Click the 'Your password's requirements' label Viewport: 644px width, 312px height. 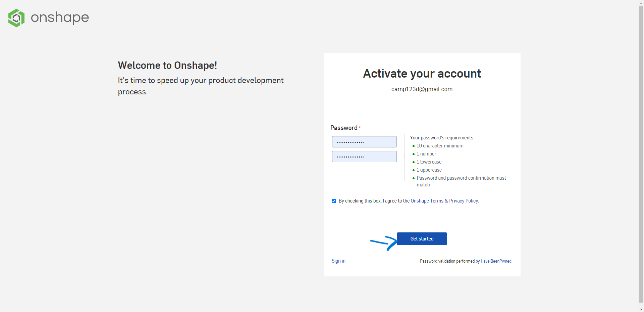click(x=441, y=138)
